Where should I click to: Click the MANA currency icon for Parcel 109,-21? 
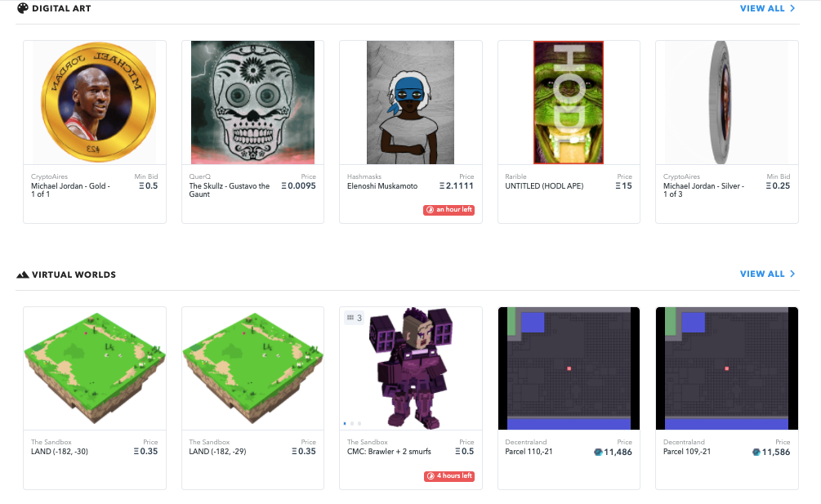click(x=756, y=452)
